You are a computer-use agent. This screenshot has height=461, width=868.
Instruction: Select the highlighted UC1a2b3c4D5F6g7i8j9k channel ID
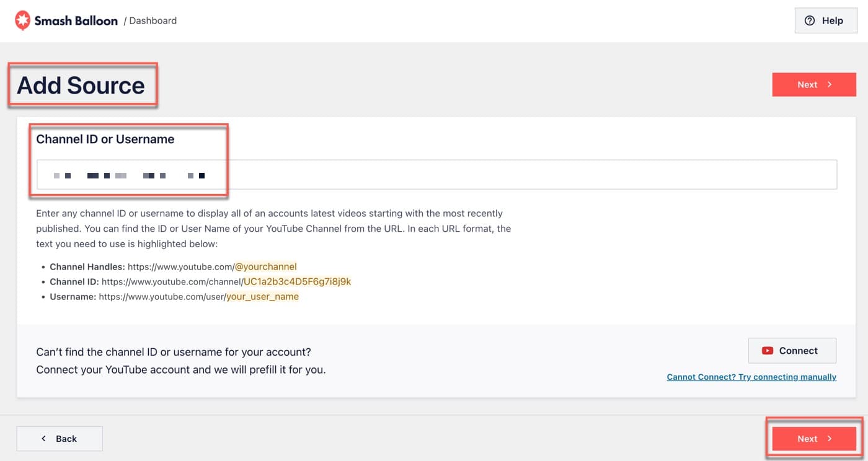[x=298, y=282]
